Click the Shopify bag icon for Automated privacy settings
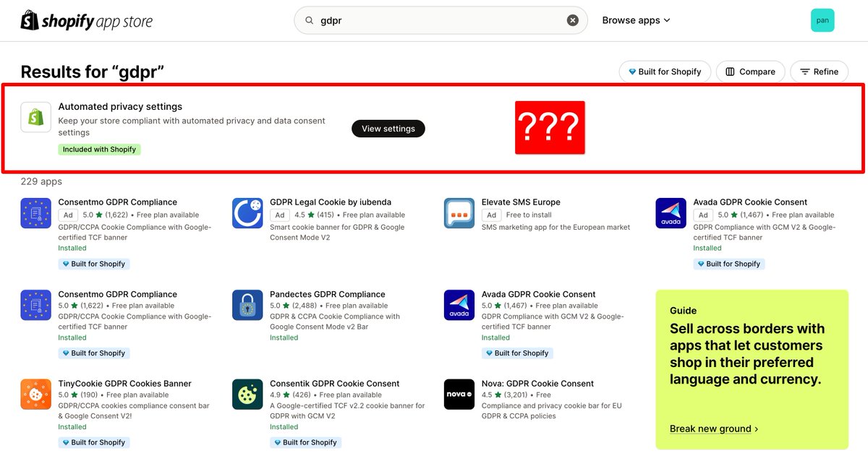The width and height of the screenshot is (868, 461). 35,117
